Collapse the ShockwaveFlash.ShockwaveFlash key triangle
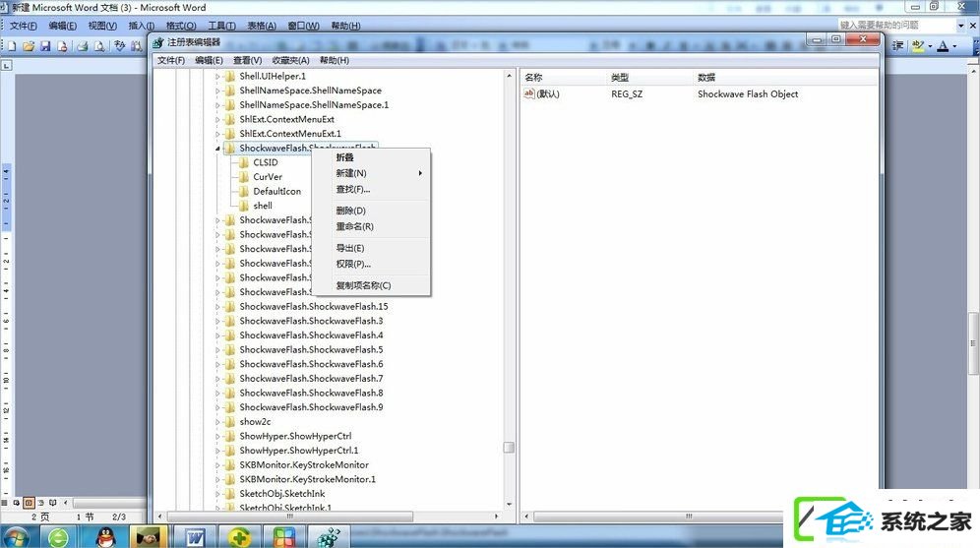The image size is (980, 548). 217,149
